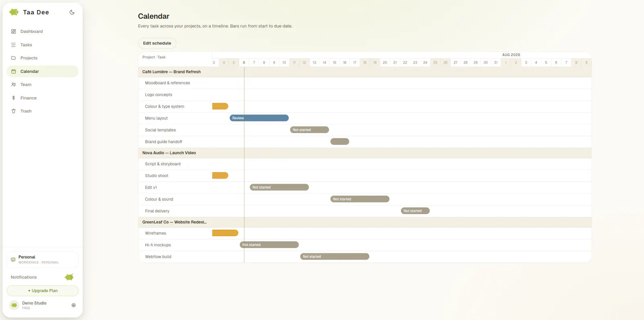Screen dimensions: 644x320
Task: Click the Project · Task column header
Action: pyautogui.click(x=154, y=57)
